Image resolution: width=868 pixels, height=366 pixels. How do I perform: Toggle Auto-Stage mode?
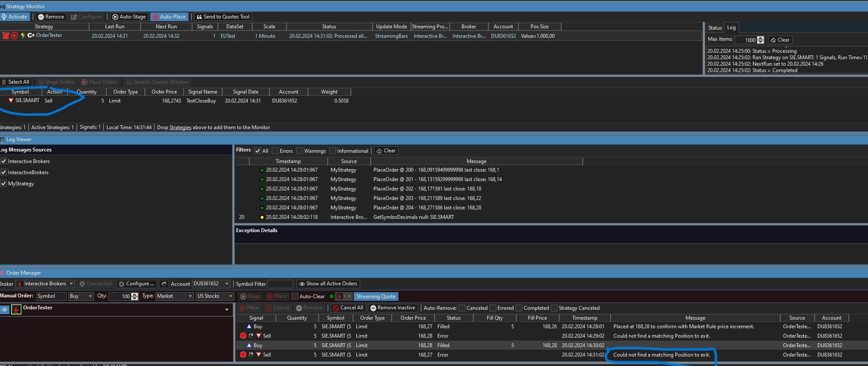point(129,17)
